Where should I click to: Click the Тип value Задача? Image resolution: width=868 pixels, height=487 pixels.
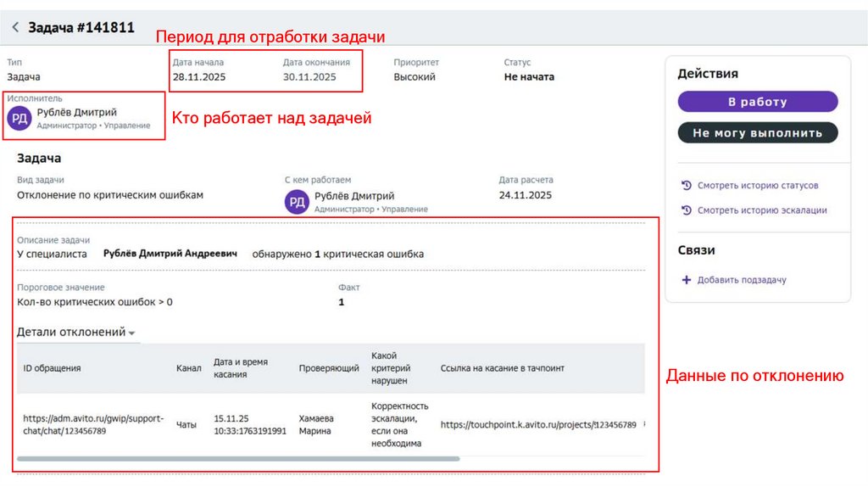24,77
